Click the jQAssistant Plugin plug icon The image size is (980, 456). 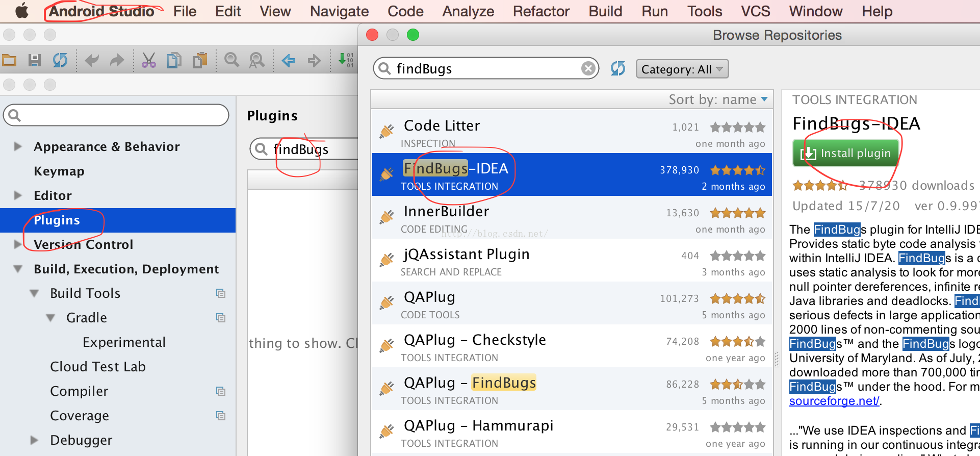(x=386, y=260)
